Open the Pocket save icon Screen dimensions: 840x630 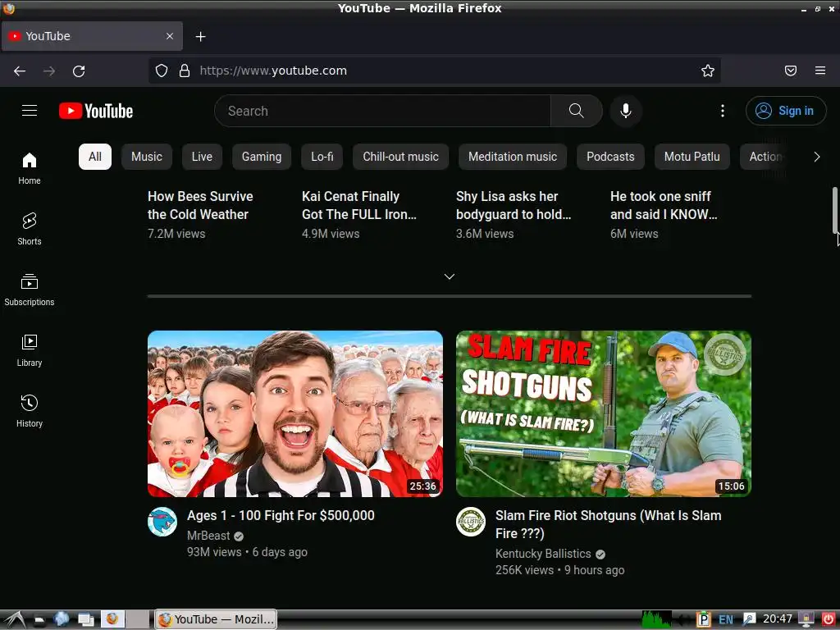791,71
